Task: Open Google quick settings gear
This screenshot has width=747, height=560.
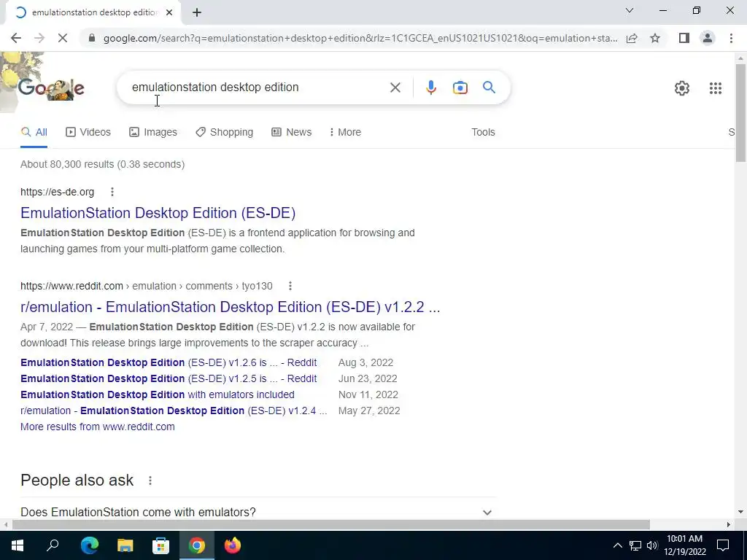Action: click(682, 88)
